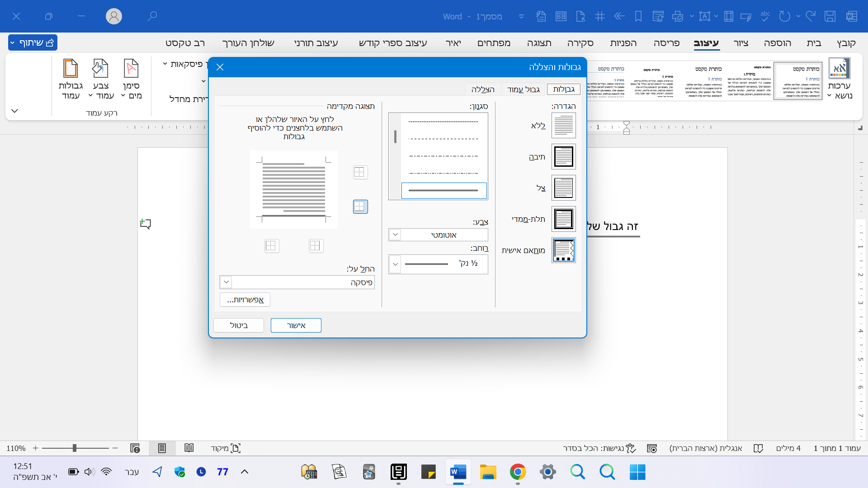The width and height of the screenshot is (868, 488).
Task: Open the 'הפניות' references ribbon tab
Action: (x=623, y=43)
